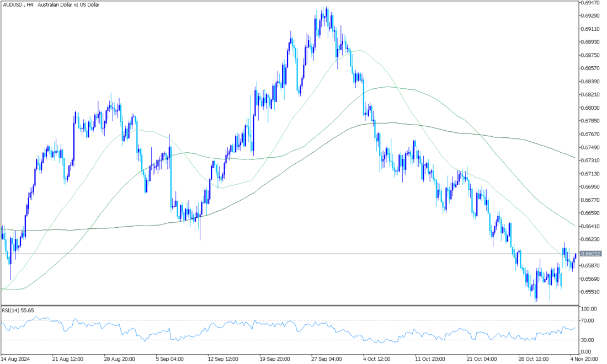Click the 0.65510 price axis label
Viewport: 607px width, 364px height.
(590, 292)
